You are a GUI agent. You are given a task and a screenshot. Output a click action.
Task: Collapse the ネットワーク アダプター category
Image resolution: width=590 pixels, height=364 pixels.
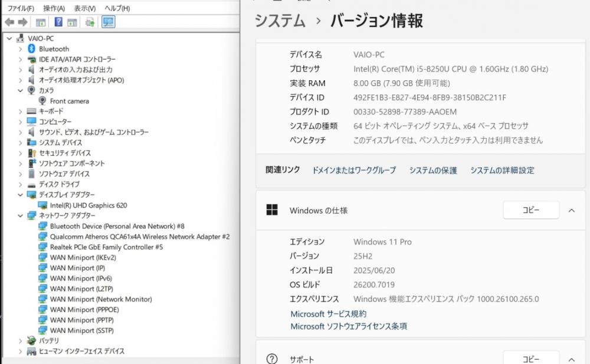coord(20,216)
